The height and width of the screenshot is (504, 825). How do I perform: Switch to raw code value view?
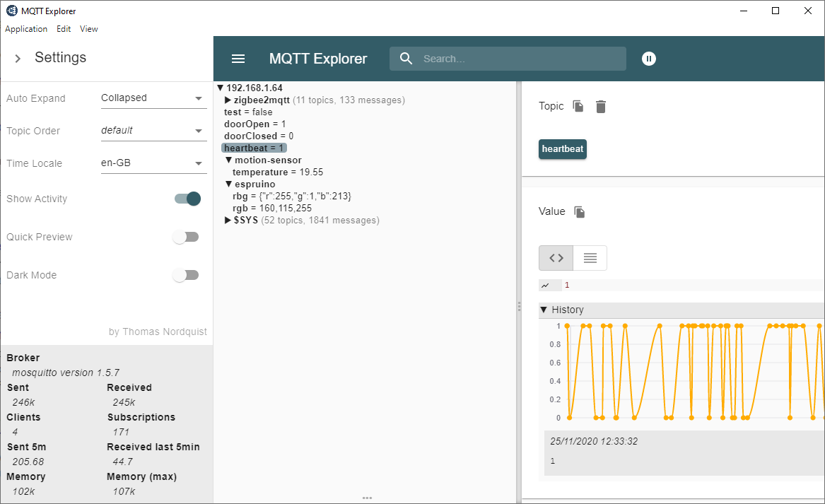(x=556, y=258)
